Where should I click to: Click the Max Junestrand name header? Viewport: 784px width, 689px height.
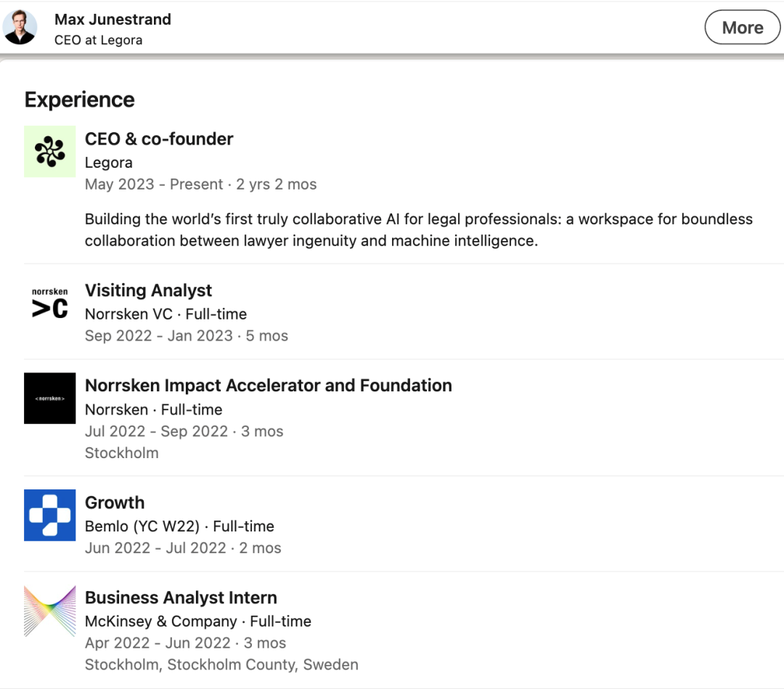coord(113,20)
